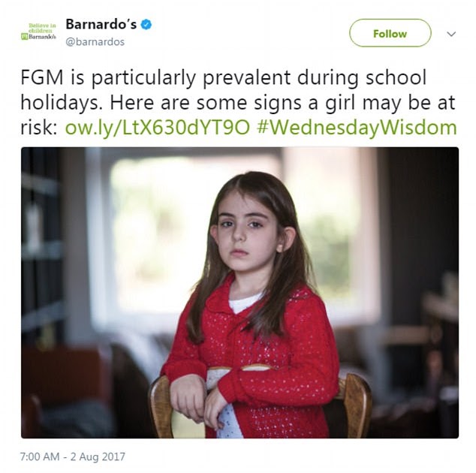Expand the tweet options chevron beside Follow
The image size is (476, 473).
(x=451, y=34)
